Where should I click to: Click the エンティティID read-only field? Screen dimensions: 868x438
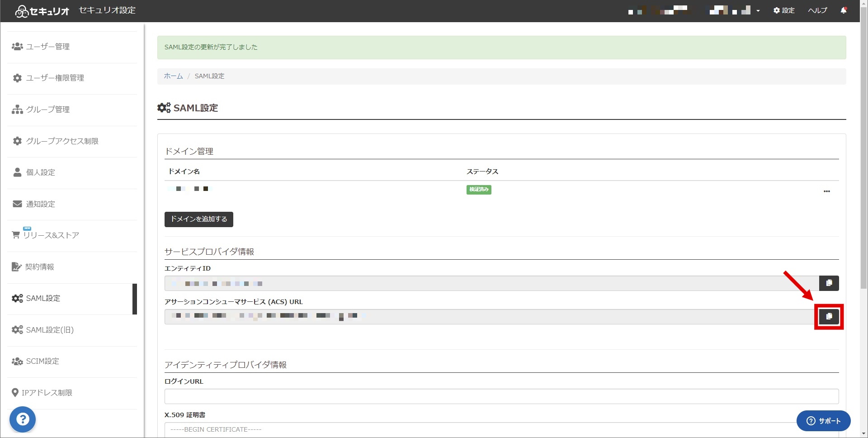pos(492,283)
